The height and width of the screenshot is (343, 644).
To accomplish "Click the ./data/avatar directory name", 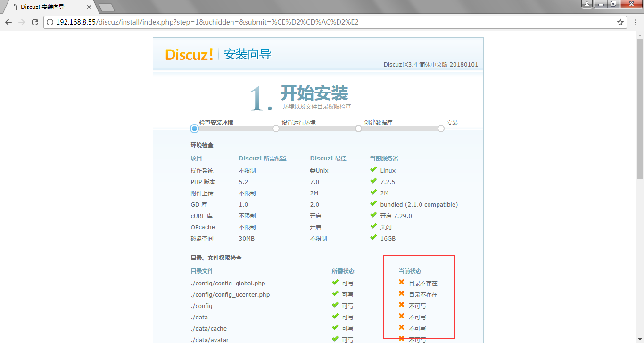I will (x=210, y=340).
